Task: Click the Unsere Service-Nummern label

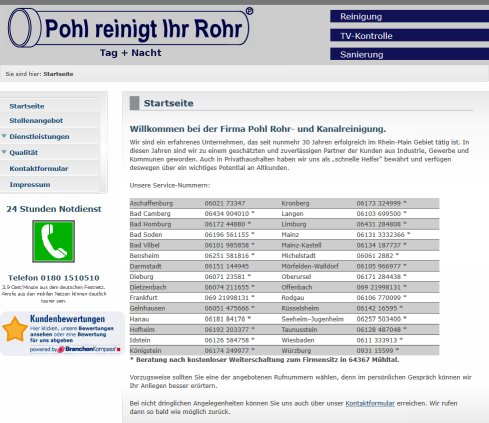Action: pos(170,185)
